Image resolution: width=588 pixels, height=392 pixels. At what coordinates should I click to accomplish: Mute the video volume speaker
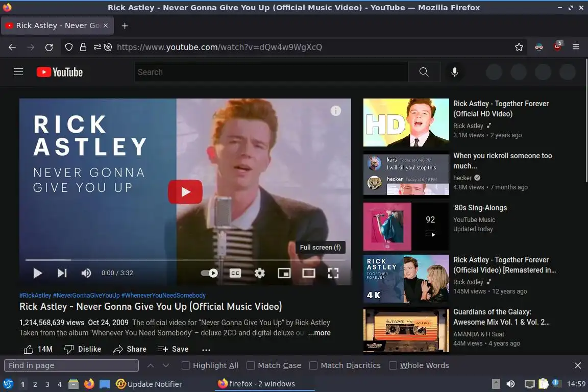point(86,273)
